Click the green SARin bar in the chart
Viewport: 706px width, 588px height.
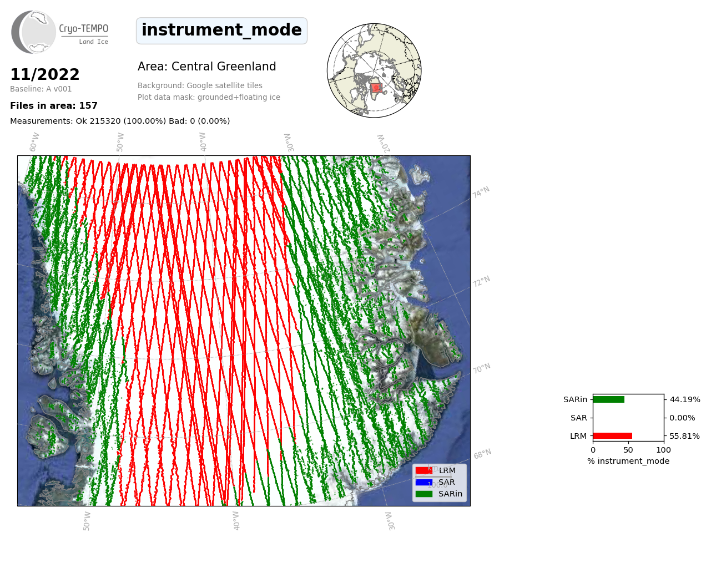(608, 399)
